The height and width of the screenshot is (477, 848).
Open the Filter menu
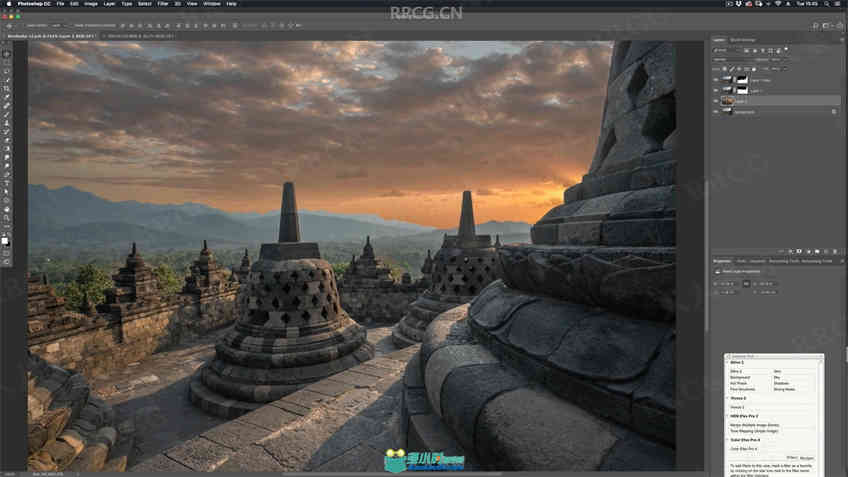(163, 4)
